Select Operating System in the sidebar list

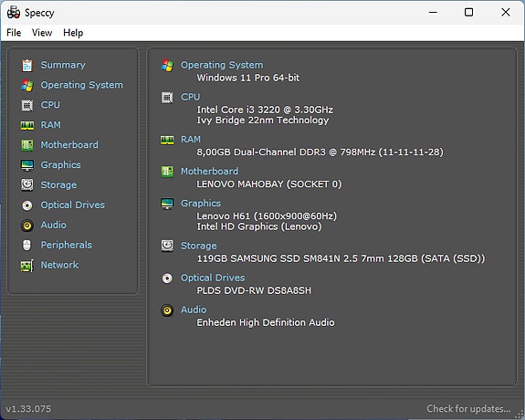pyautogui.click(x=81, y=85)
